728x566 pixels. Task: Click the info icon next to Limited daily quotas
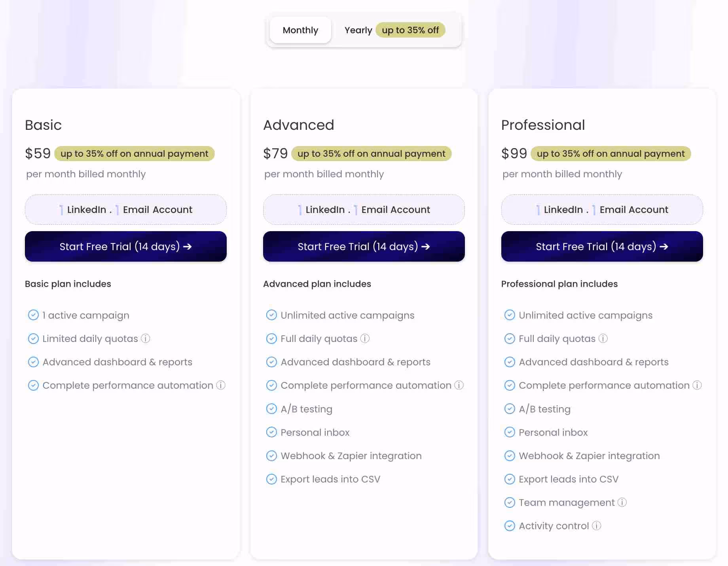146,338
